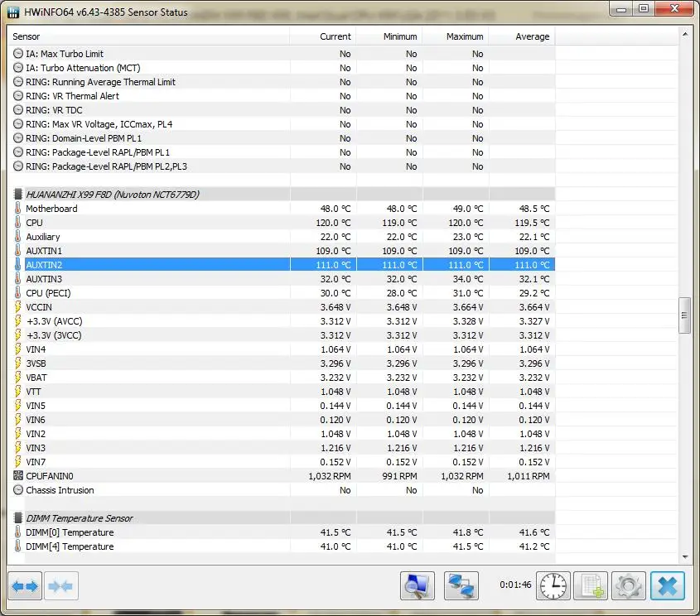The image size is (700, 616).
Task: Select the AUXTIN1 row label
Action: pos(44,251)
